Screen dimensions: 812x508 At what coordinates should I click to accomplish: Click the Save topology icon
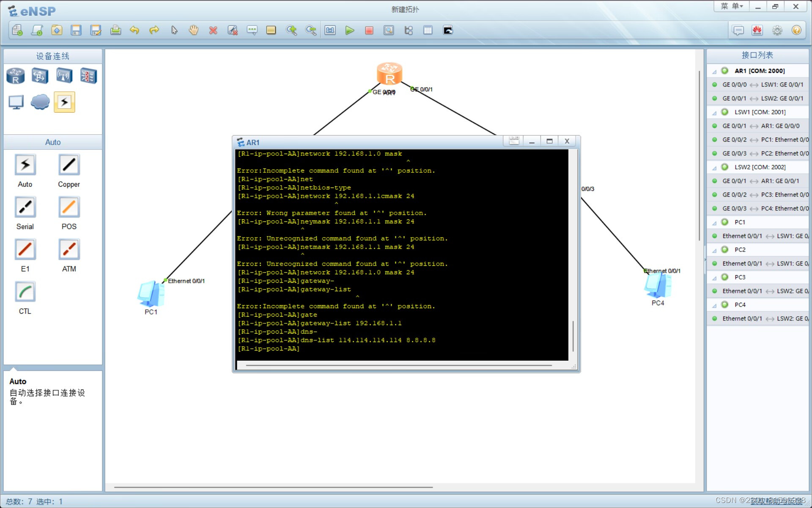tap(76, 30)
